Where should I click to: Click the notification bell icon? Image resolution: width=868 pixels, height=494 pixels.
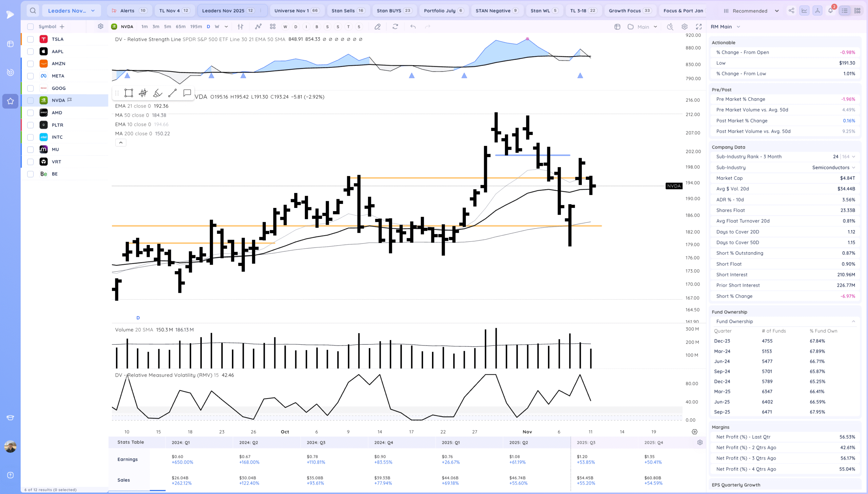830,11
